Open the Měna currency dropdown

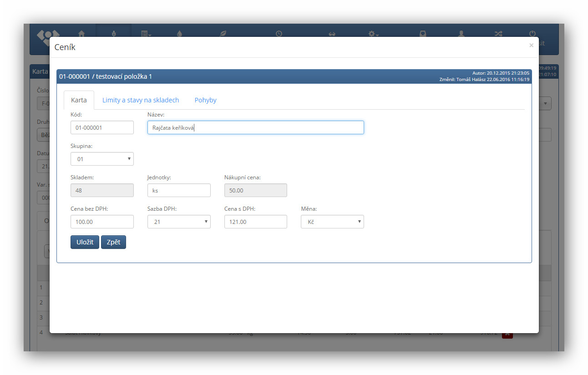pyautogui.click(x=332, y=222)
